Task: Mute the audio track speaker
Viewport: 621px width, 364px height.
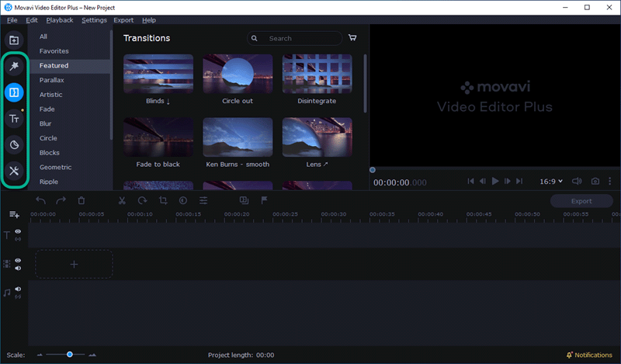Action: (18, 289)
